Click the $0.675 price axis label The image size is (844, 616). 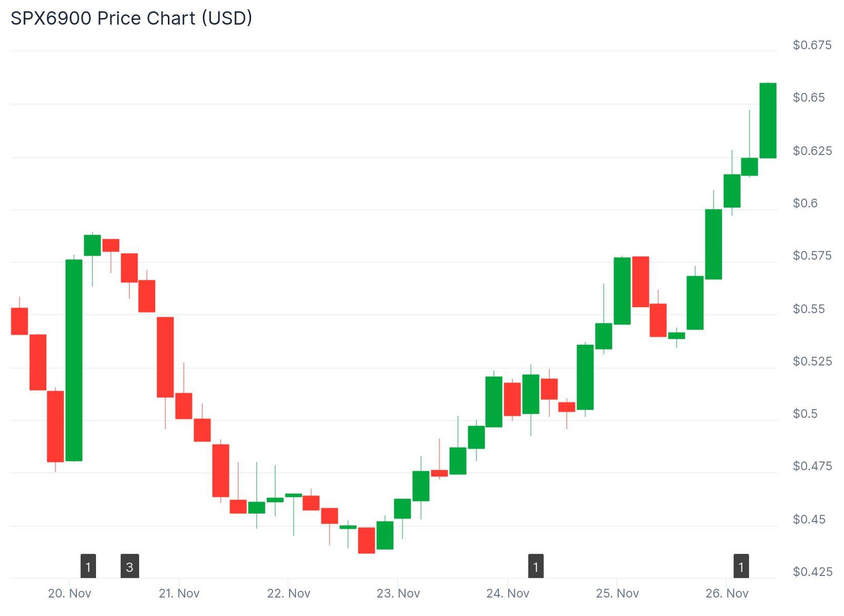(812, 45)
